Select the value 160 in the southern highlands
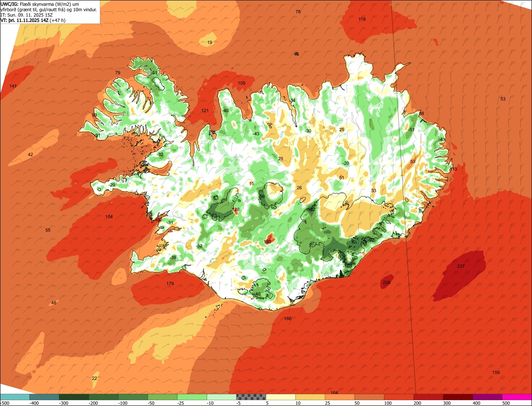Viewport: 532px width, 406px height. pyautogui.click(x=267, y=242)
